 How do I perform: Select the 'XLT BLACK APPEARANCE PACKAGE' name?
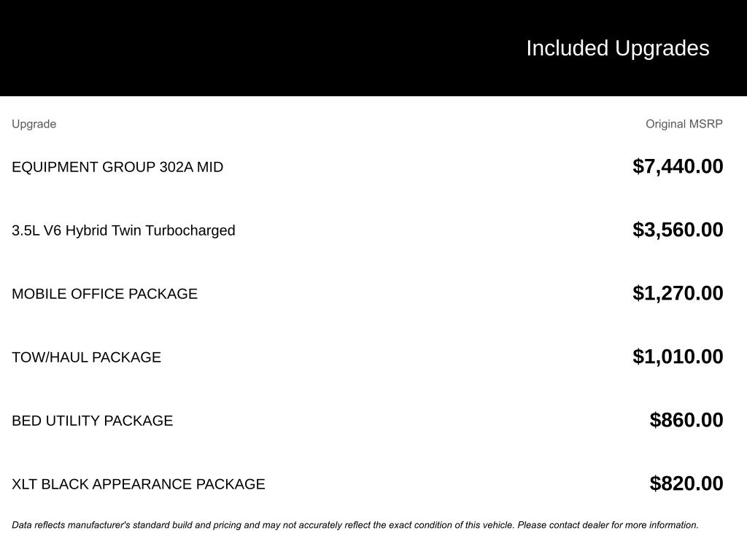pyautogui.click(x=138, y=484)
